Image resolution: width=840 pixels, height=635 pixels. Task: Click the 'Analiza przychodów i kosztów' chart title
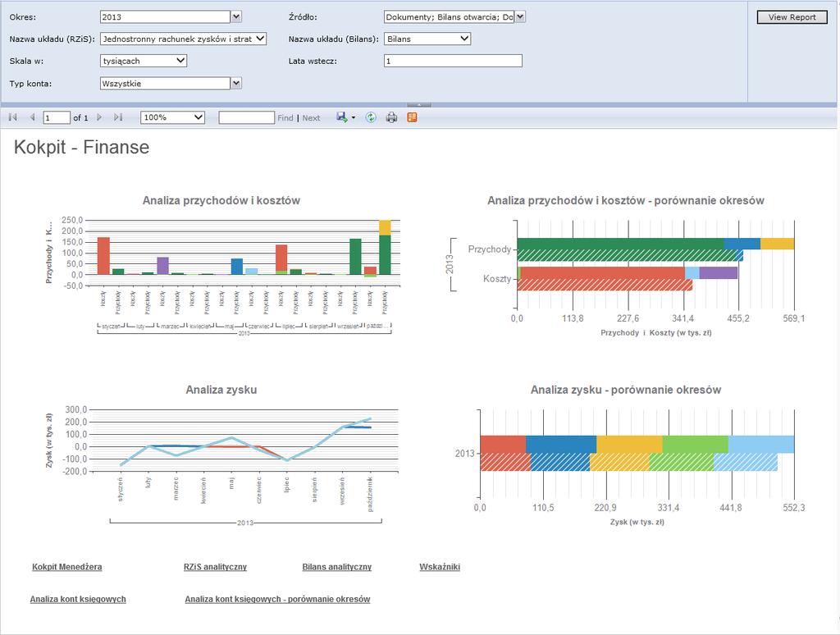coord(221,200)
